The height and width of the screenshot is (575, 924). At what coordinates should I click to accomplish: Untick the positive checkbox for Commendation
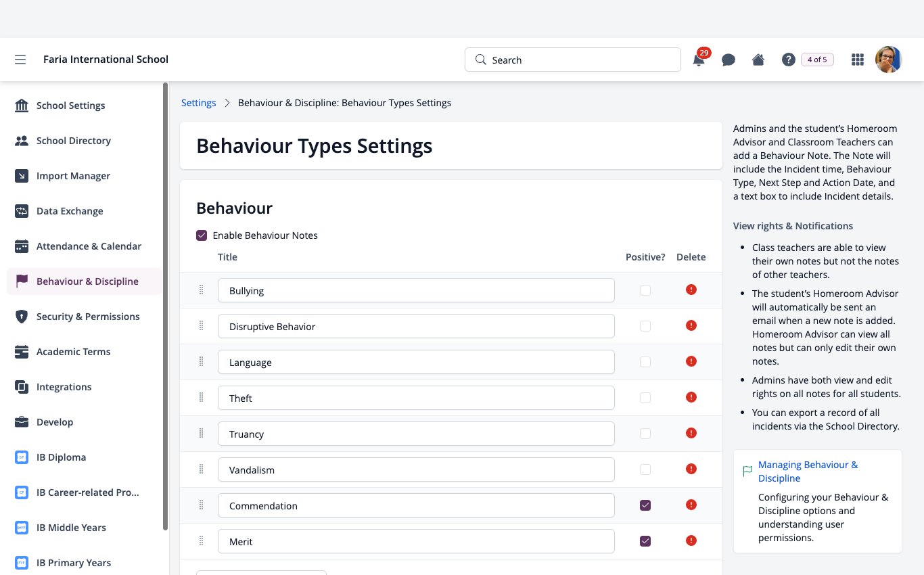(x=645, y=505)
